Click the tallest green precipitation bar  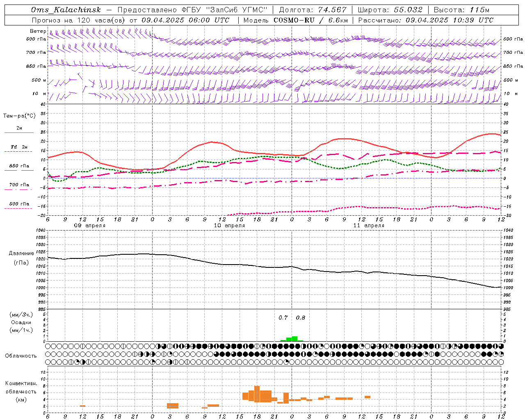[294, 339]
